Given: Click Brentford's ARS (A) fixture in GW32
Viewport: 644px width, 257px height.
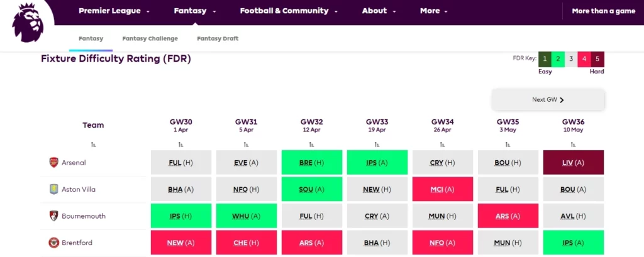Looking at the screenshot, I should 312,243.
